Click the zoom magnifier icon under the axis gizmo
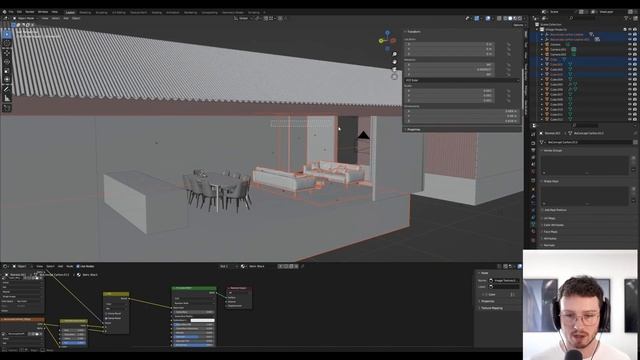Screen dimensions: 640x360 click(x=394, y=54)
